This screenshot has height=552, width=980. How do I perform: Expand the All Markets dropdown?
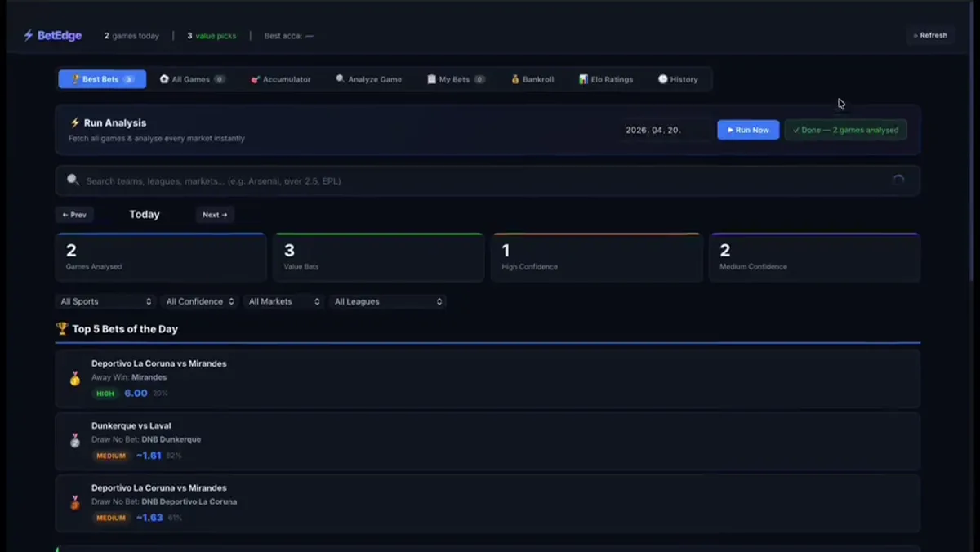coord(283,301)
